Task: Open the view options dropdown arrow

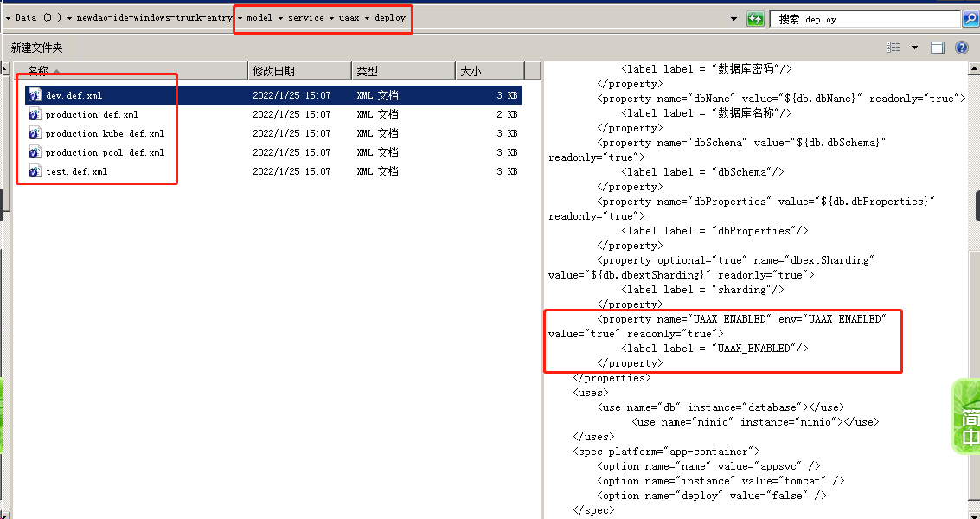Action: click(x=914, y=48)
